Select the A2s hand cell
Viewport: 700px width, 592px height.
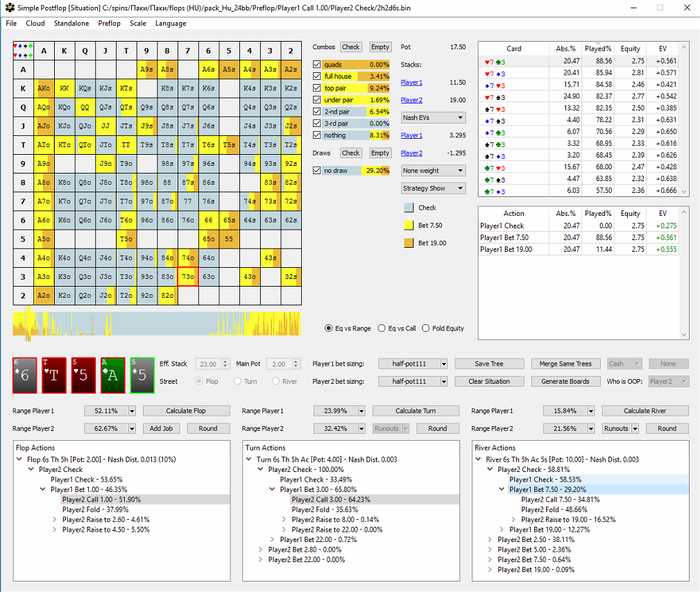click(x=291, y=69)
